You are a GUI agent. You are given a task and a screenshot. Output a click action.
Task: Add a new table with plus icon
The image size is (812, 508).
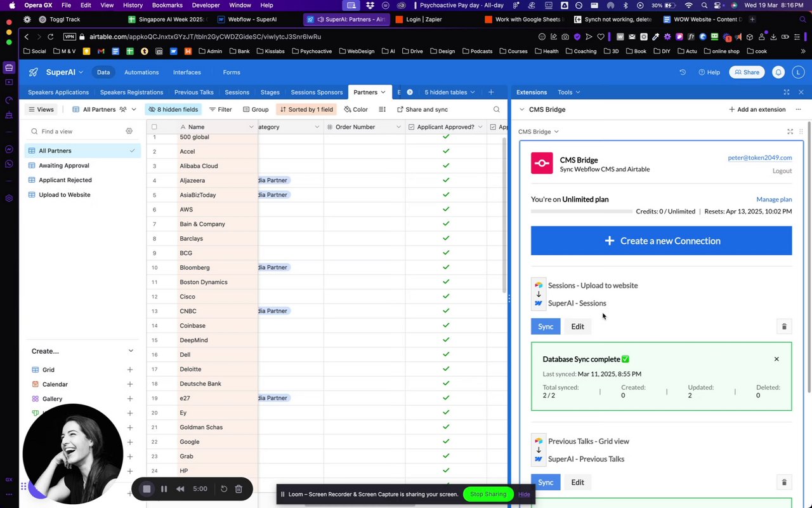(x=491, y=92)
